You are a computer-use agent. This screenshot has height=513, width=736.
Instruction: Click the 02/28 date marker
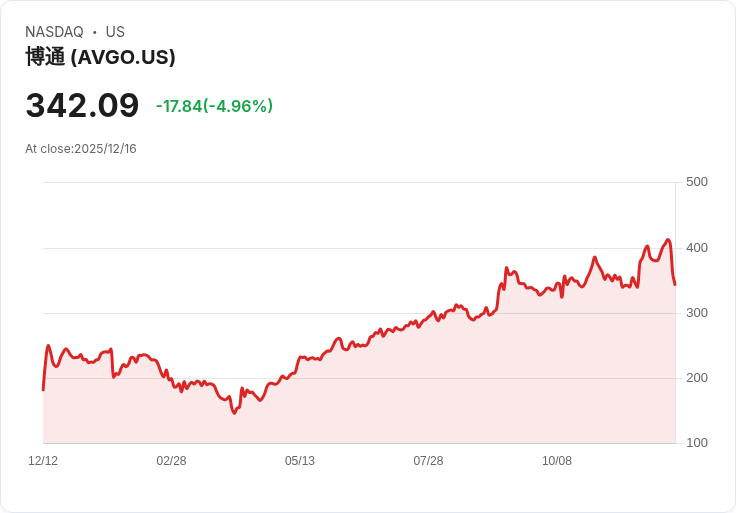click(x=171, y=461)
